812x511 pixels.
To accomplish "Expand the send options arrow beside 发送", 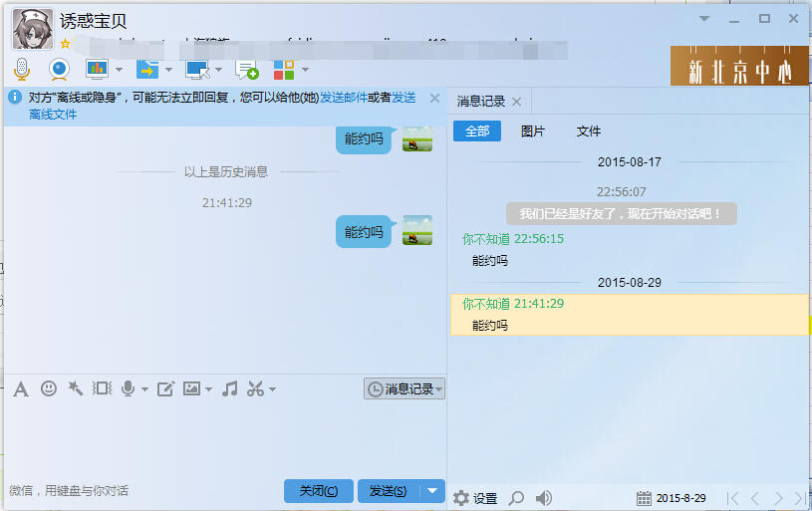I will point(431,490).
